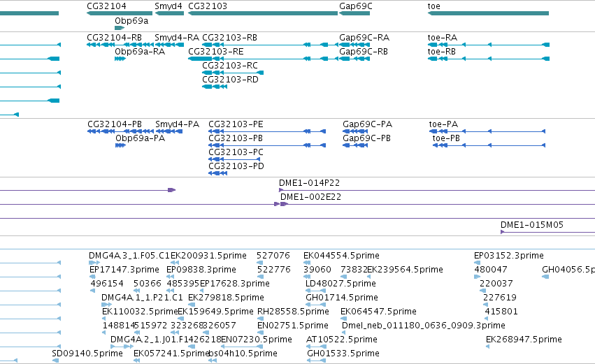Click EST AT10522.5prime label

[341, 340]
